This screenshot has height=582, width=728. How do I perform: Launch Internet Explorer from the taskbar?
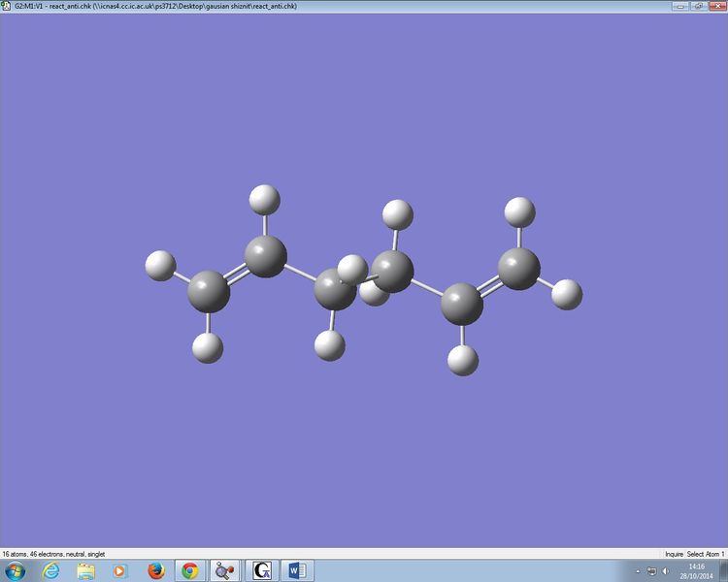coord(50,570)
